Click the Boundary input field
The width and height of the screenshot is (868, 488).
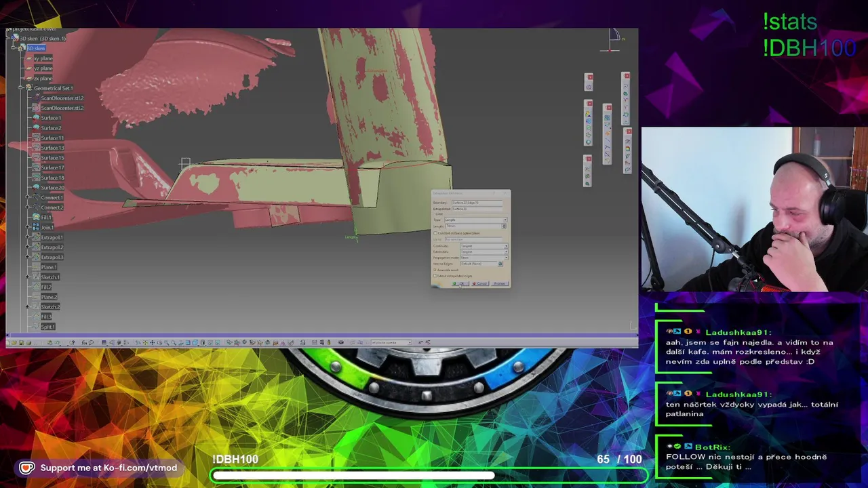[x=477, y=203]
